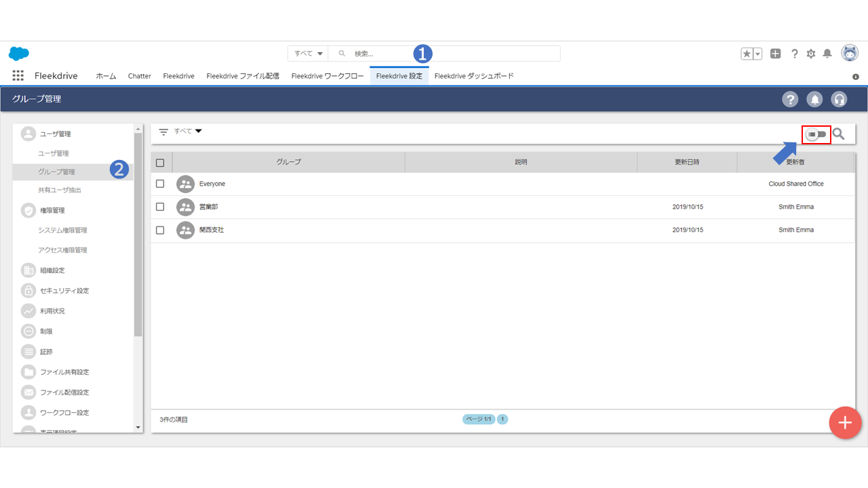Open the App Launcher grid icon
This screenshot has height=488, width=868.
(18, 76)
